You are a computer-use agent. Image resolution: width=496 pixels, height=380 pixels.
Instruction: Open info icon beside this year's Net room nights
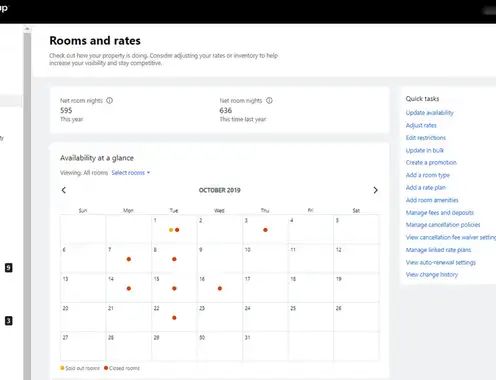(x=109, y=100)
